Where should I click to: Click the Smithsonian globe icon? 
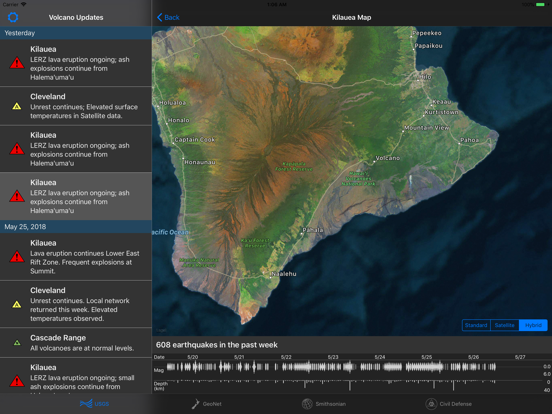click(307, 404)
